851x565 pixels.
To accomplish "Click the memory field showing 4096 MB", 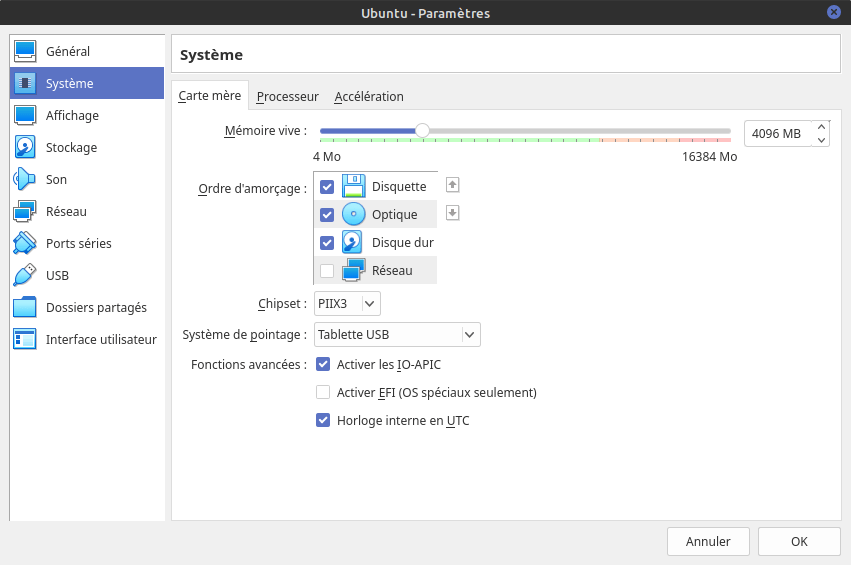I will (x=778, y=134).
